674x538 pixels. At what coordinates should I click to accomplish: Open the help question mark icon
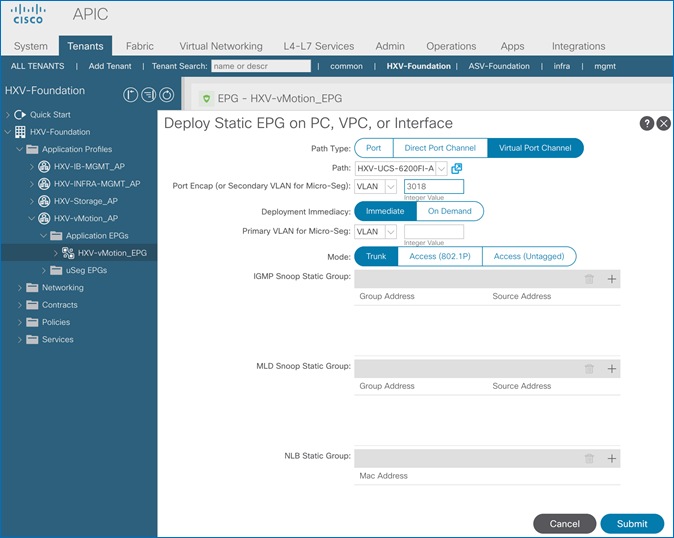pos(646,123)
